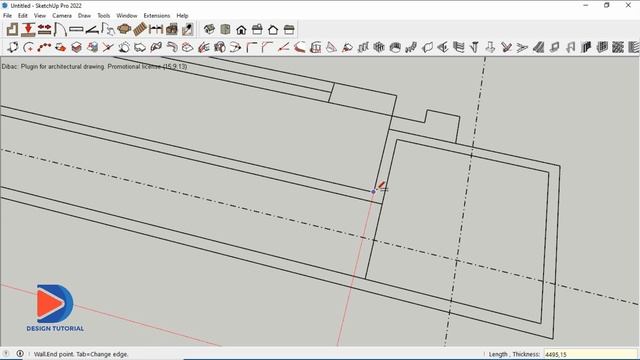Click the polygon with rotating arrows icon

(x=12, y=47)
